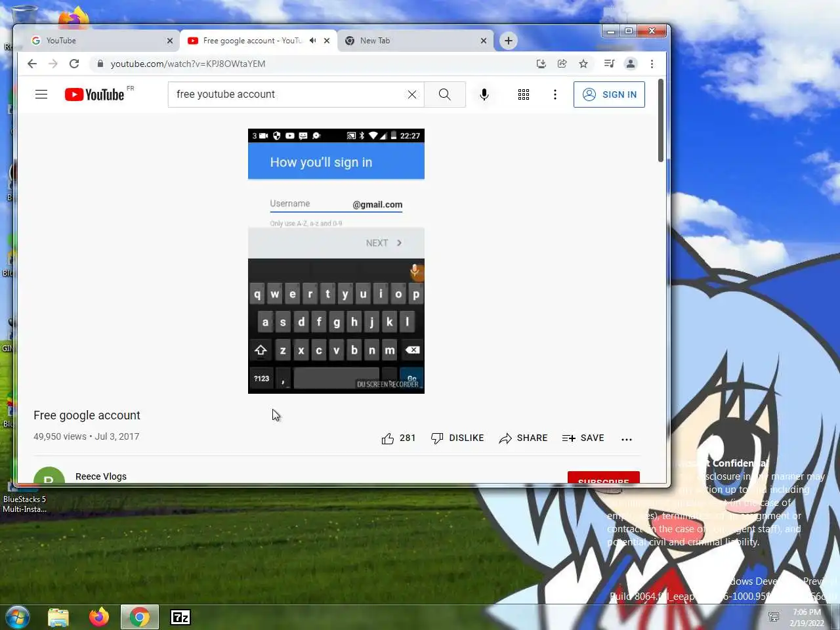Open the YouTube apps grid
The image size is (840, 630).
524,94
